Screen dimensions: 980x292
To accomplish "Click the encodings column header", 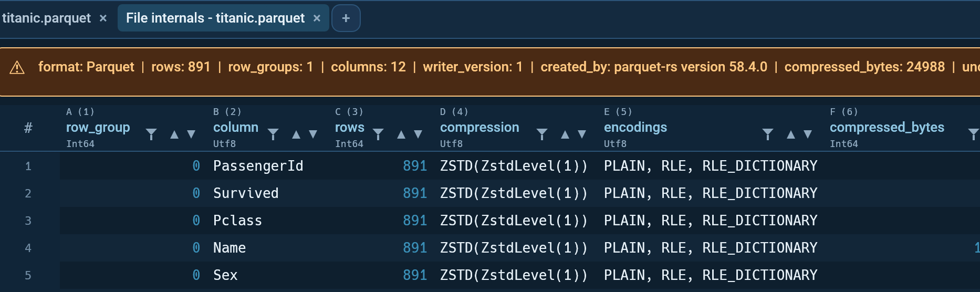I will (x=635, y=128).
